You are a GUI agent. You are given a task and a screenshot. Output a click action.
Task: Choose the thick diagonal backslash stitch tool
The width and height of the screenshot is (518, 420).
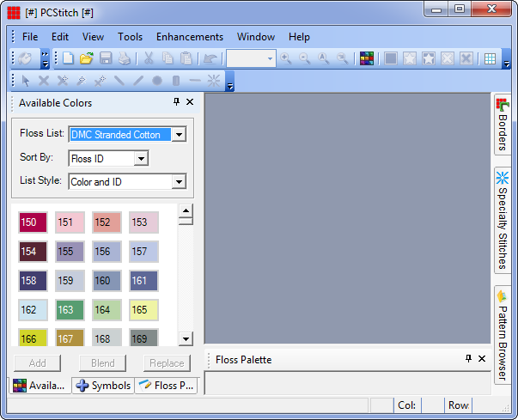[119, 80]
